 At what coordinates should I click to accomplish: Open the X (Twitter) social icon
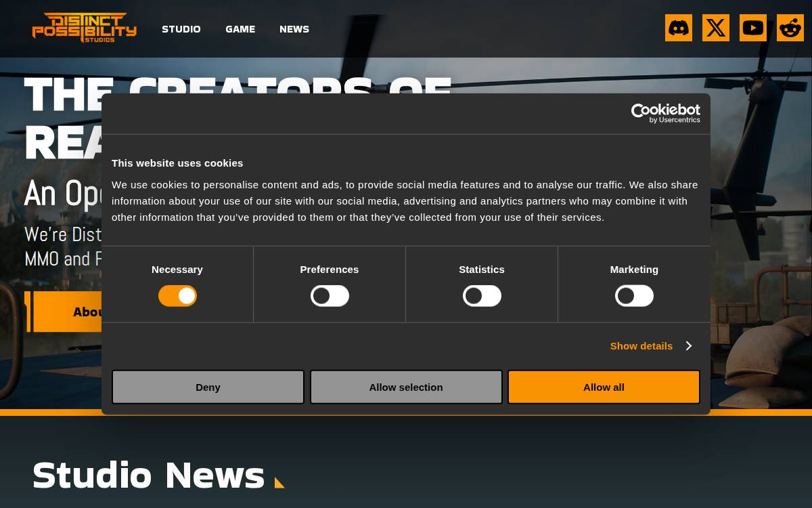716,28
